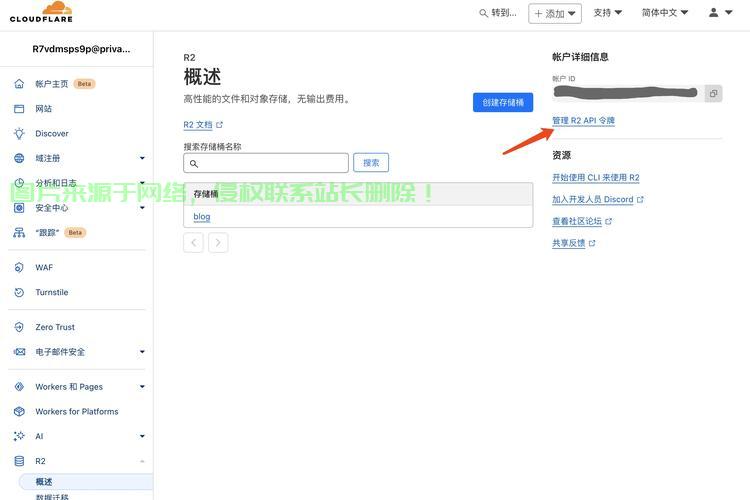Click the Turnstile icon

pyautogui.click(x=19, y=292)
